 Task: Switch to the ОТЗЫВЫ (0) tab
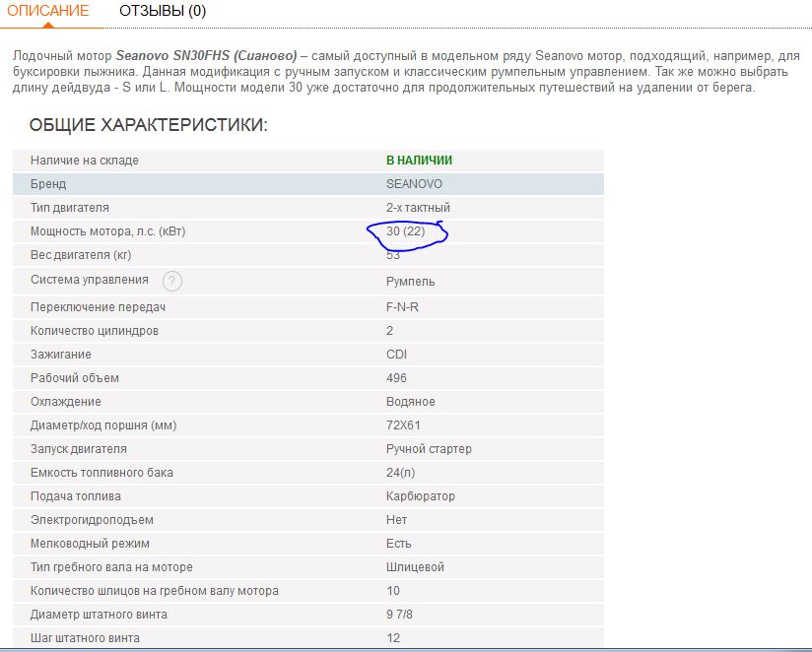pyautogui.click(x=163, y=12)
